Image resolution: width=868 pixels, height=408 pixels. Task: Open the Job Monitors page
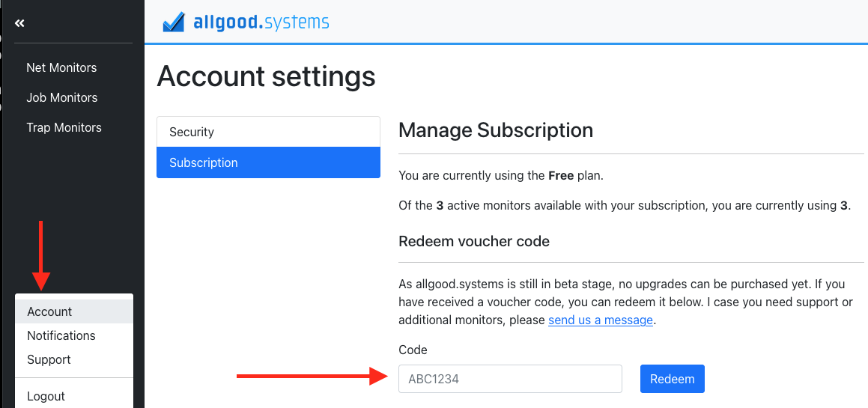tap(62, 97)
